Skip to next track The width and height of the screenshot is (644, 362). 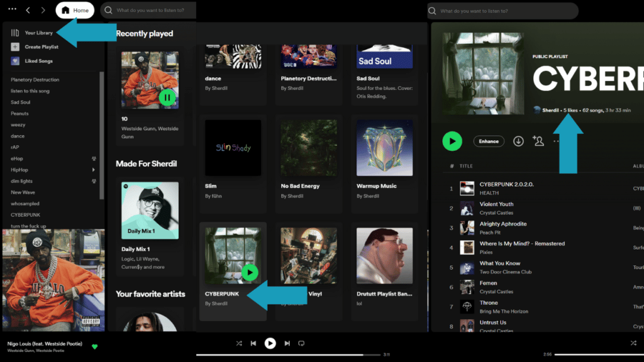point(287,344)
